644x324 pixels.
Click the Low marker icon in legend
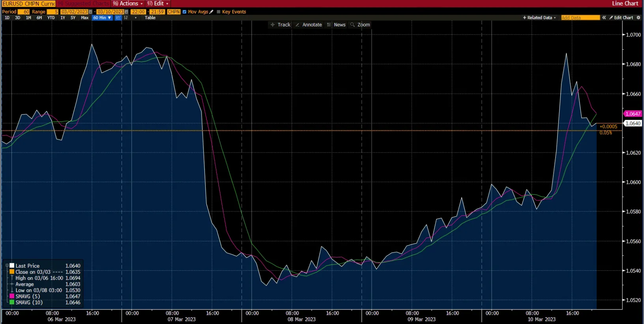pyautogui.click(x=12, y=290)
